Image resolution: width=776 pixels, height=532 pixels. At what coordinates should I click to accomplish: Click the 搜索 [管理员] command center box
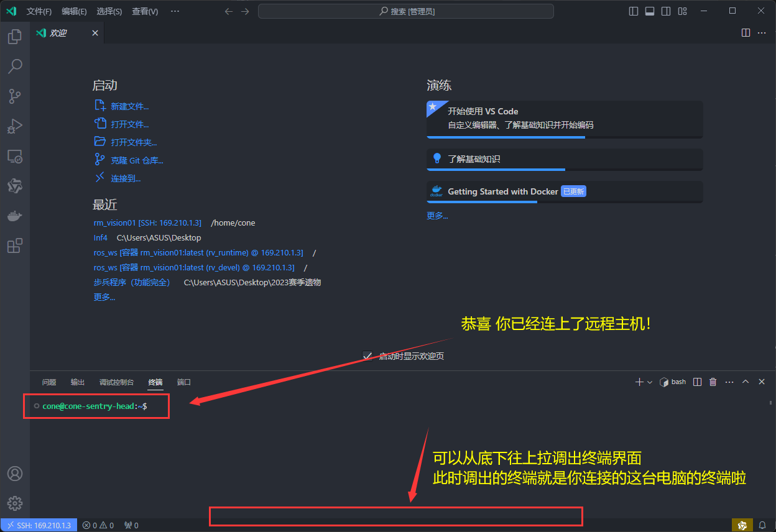[405, 11]
